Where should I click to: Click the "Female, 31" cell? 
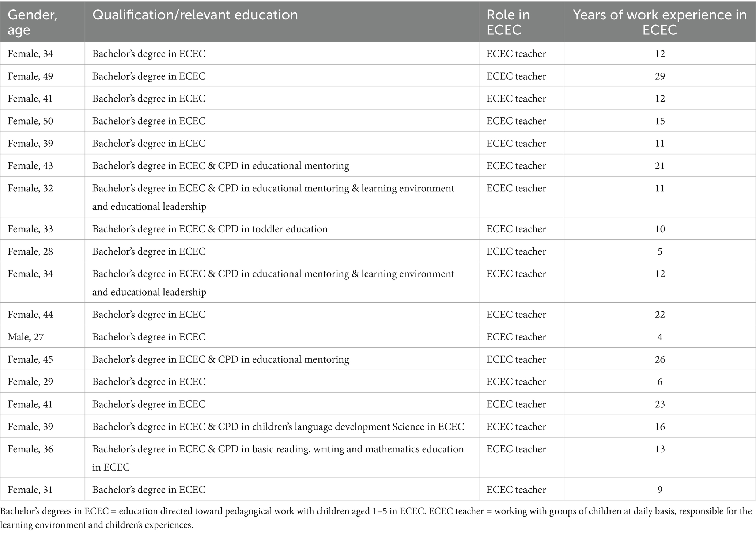30,490
